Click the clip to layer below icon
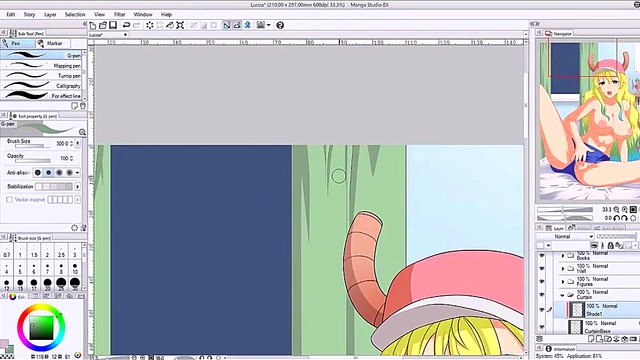This screenshot has height=360, width=640. (x=594, y=245)
